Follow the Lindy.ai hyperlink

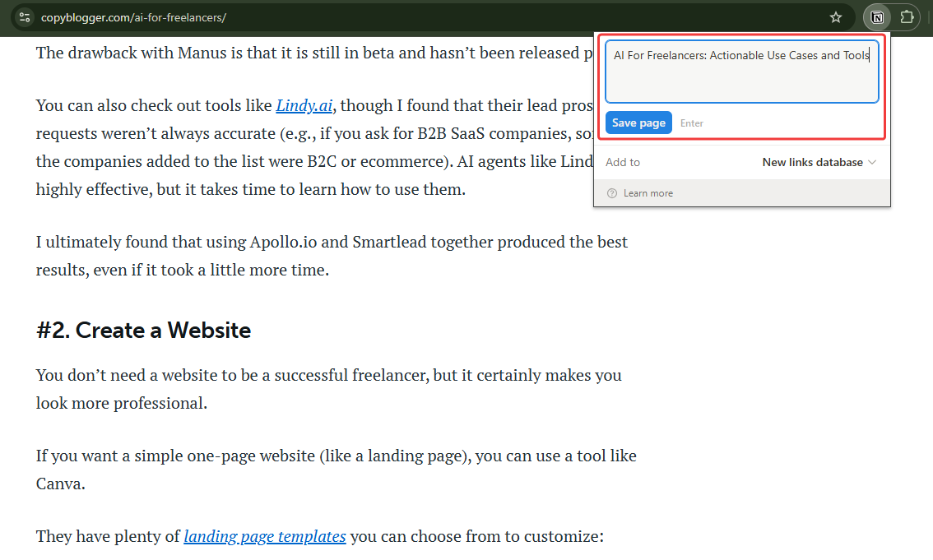[x=305, y=105]
